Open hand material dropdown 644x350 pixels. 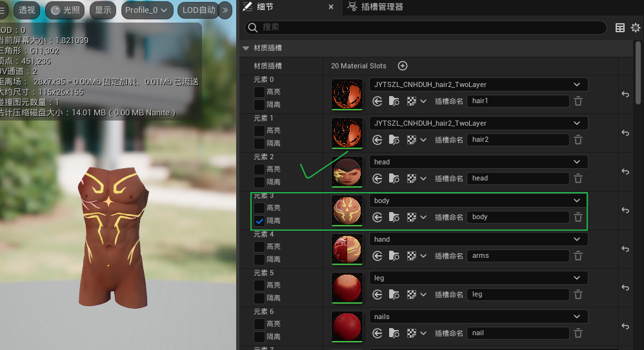coord(478,239)
